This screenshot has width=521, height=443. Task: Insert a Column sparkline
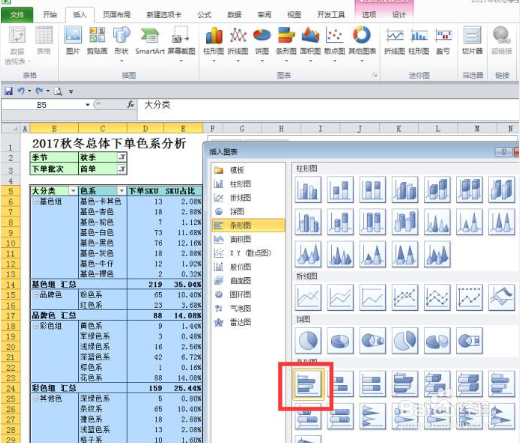pos(419,41)
